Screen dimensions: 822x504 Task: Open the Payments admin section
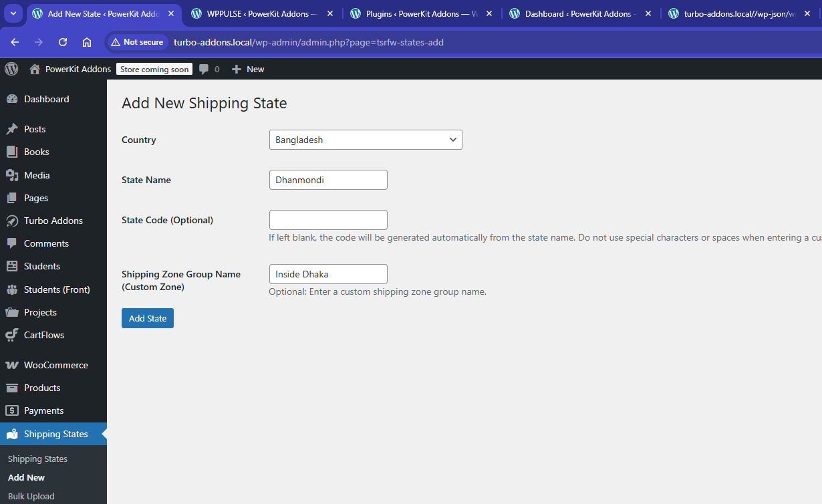(x=45, y=410)
